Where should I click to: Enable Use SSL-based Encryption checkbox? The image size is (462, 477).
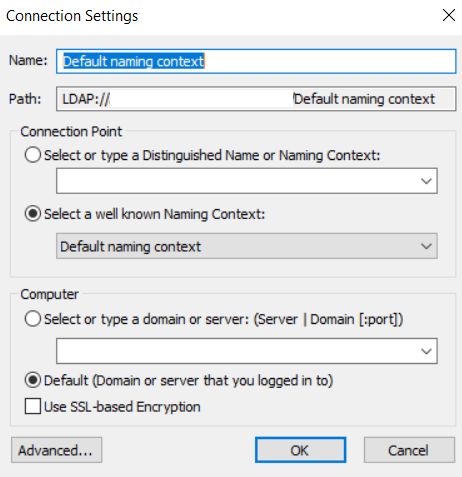[33, 406]
